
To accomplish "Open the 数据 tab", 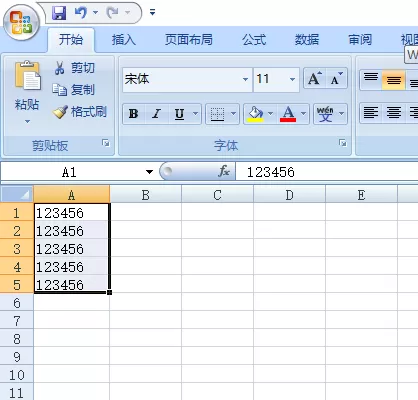I will click(x=307, y=40).
